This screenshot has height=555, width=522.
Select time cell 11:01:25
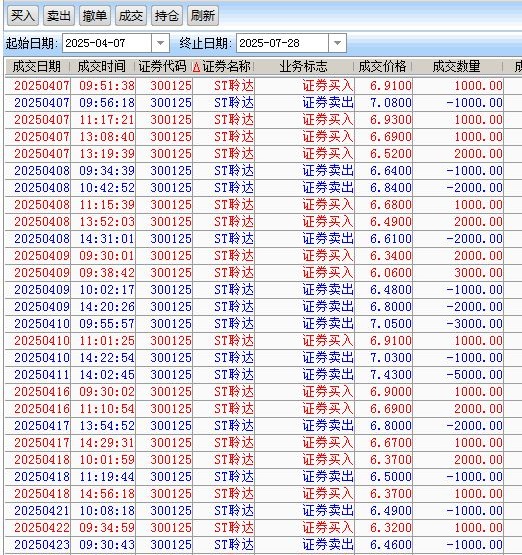107,341
